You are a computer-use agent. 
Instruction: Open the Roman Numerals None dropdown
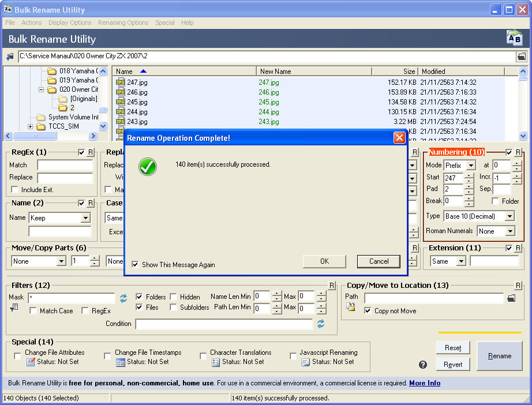coord(510,231)
